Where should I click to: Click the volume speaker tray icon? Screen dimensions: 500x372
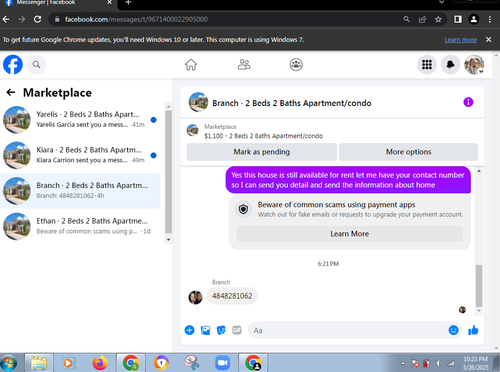(x=439, y=363)
